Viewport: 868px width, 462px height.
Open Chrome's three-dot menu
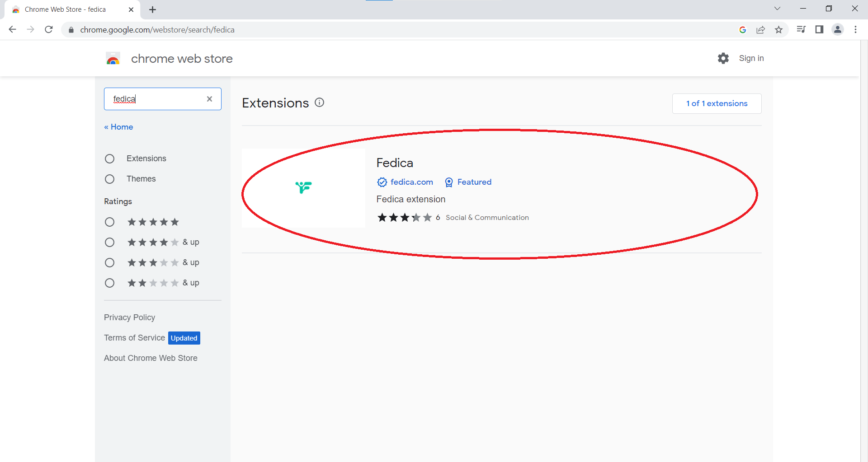coord(855,29)
